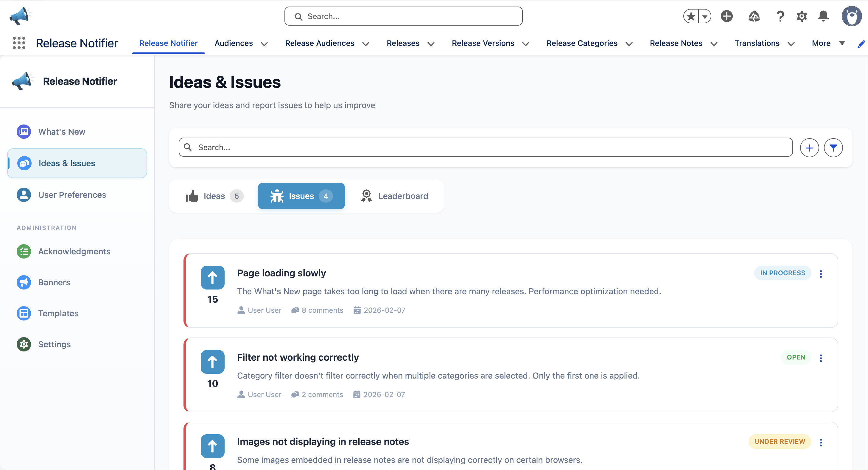Image resolution: width=868 pixels, height=470 pixels.
Task: Open Settings in sidebar
Action: (x=77, y=344)
